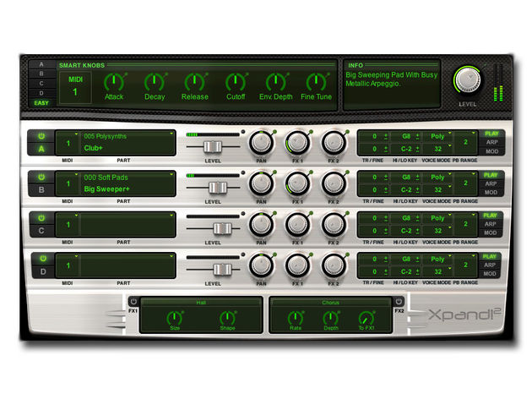Open part A Poly voice mode dropdown
532x399 pixels.
point(439,136)
